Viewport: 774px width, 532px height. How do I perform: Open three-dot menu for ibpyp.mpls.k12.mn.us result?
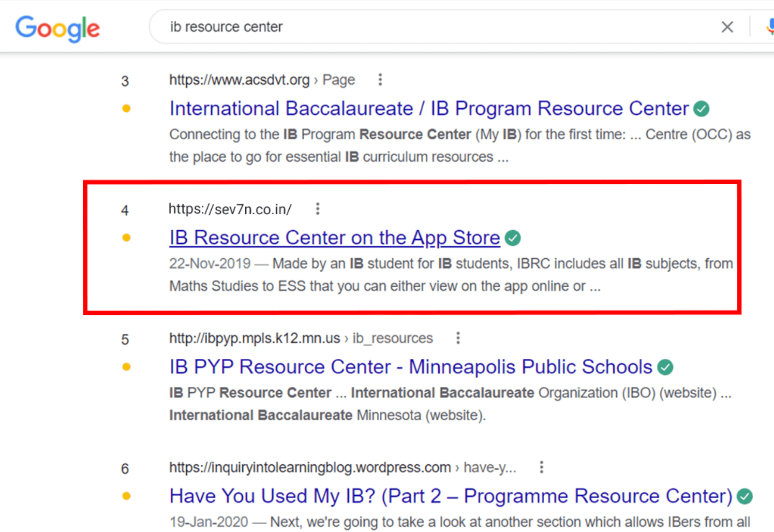[x=458, y=338]
